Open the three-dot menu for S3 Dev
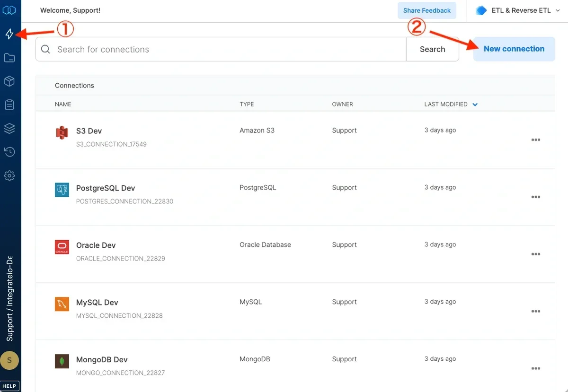568x392 pixels. click(x=535, y=140)
